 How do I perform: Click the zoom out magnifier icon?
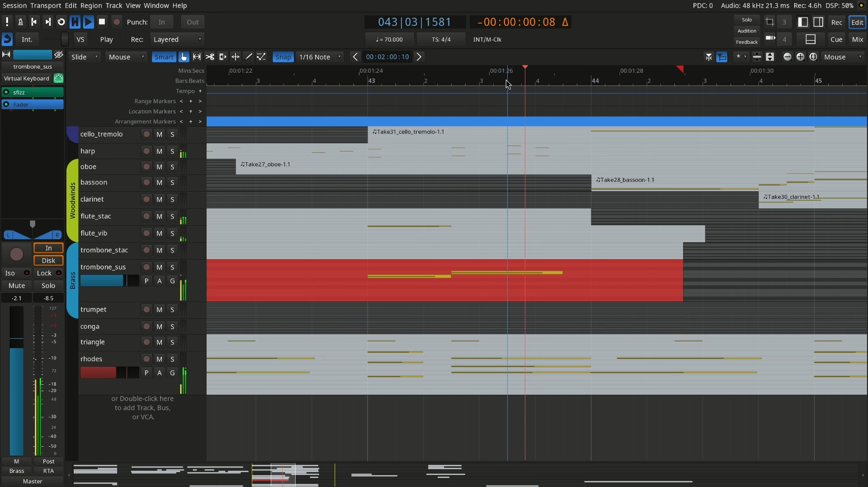pos(787,57)
